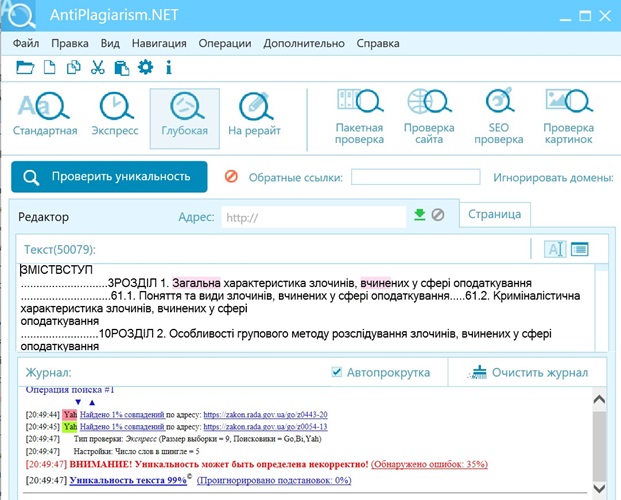
Task: Select the Стандартная check mode
Action: [45, 115]
